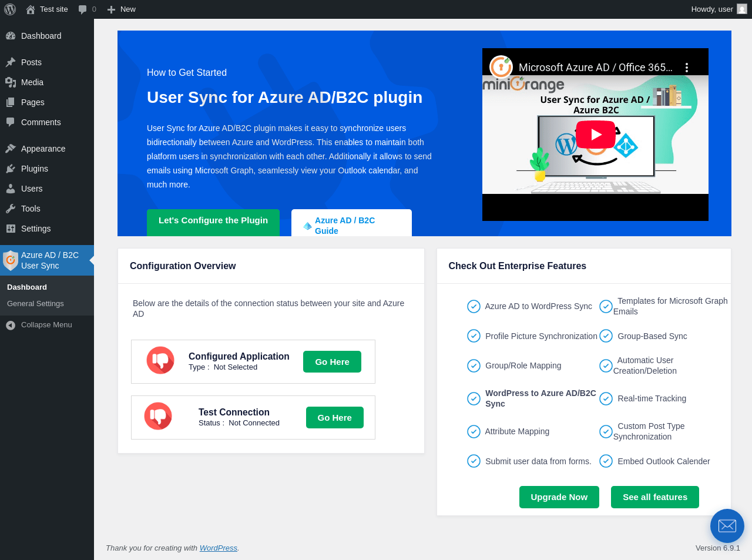Click the Embed Outlook Calender feature text
The image size is (752, 560).
[x=663, y=461]
